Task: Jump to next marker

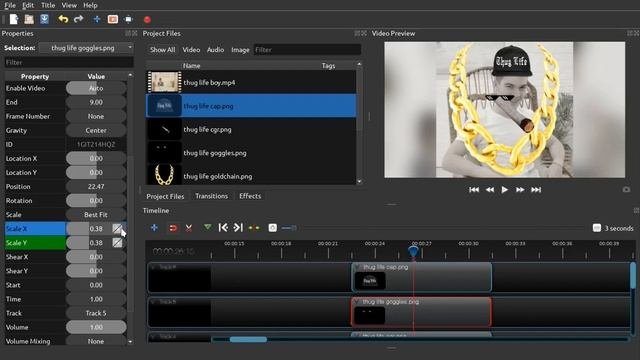Action: point(238,228)
